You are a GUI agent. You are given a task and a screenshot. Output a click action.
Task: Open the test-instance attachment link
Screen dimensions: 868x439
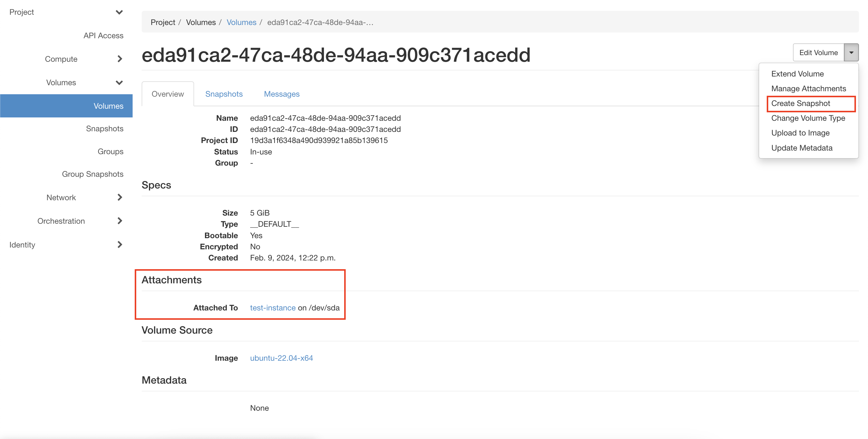(272, 308)
